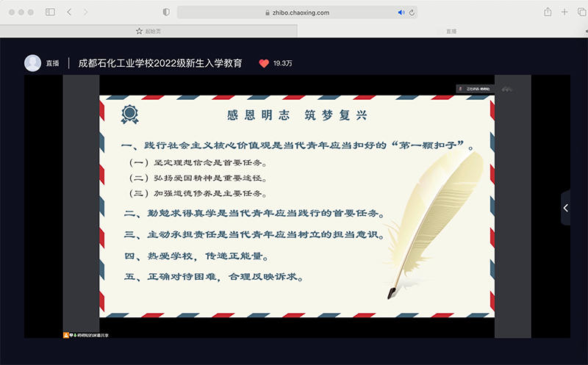
Task: Click the broadcaster avatar icon
Action: 32,63
